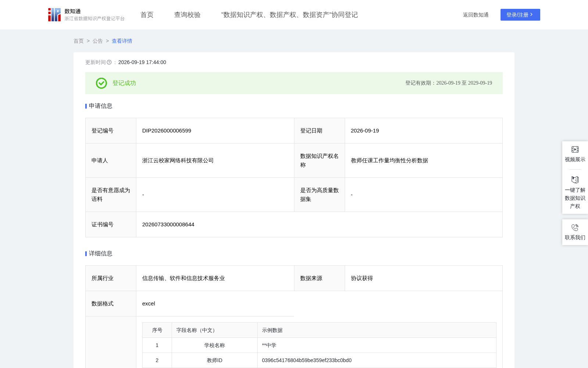Viewport: 588px width, 368px height.
Task: Select the field name 学校名称
Action: coord(215,345)
